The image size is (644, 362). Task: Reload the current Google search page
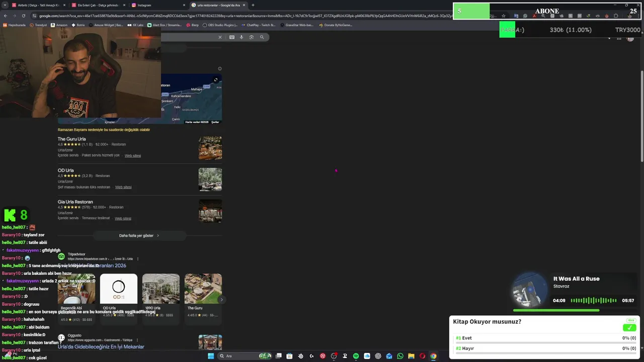coord(23,16)
